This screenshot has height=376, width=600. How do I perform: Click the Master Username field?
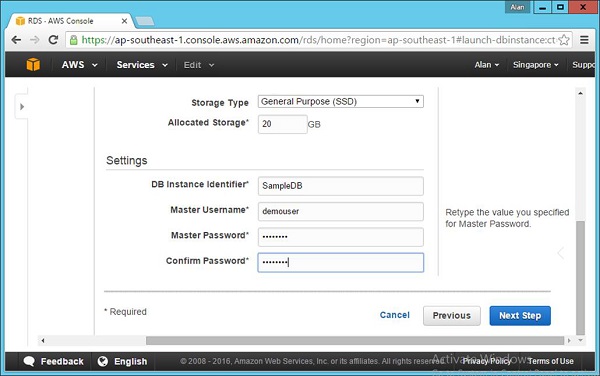341,212
